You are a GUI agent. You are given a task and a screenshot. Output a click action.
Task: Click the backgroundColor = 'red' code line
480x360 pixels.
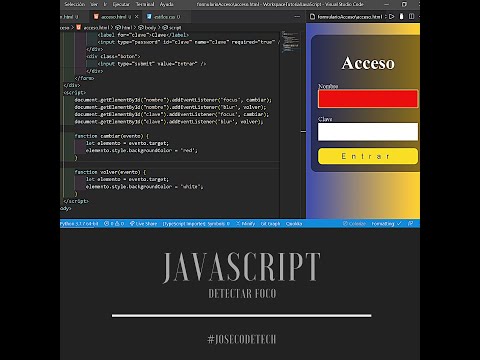[x=142, y=151]
